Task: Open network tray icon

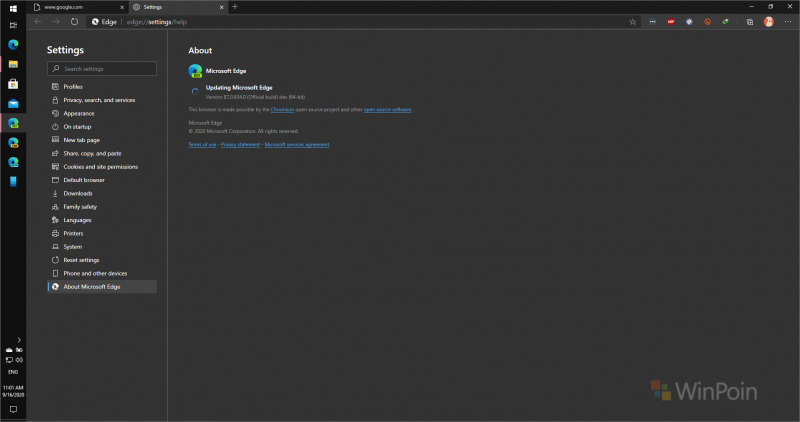Action: pos(9,360)
